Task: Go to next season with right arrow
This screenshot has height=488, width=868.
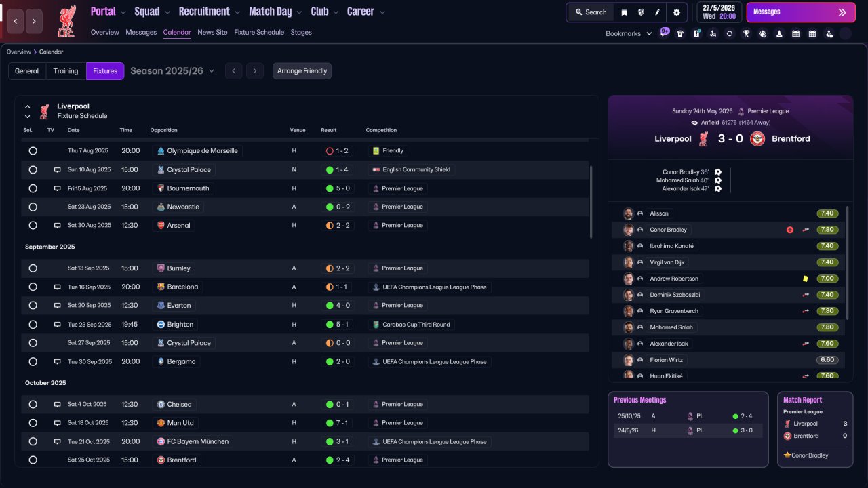Action: tap(255, 71)
